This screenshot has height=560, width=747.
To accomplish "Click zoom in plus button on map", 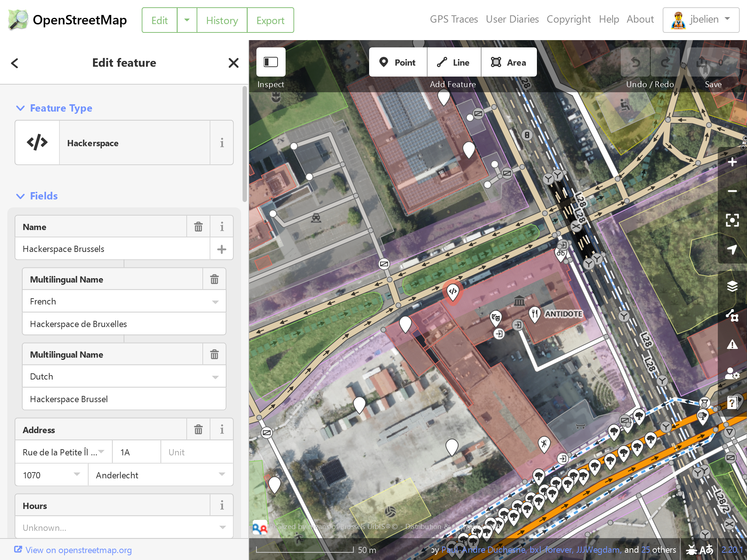I will pyautogui.click(x=732, y=162).
